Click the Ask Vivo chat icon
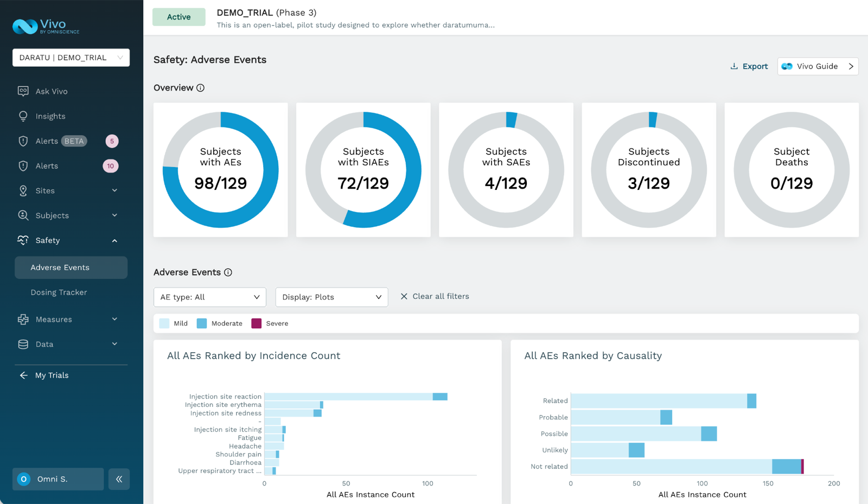Image resolution: width=868 pixels, height=504 pixels. [23, 91]
